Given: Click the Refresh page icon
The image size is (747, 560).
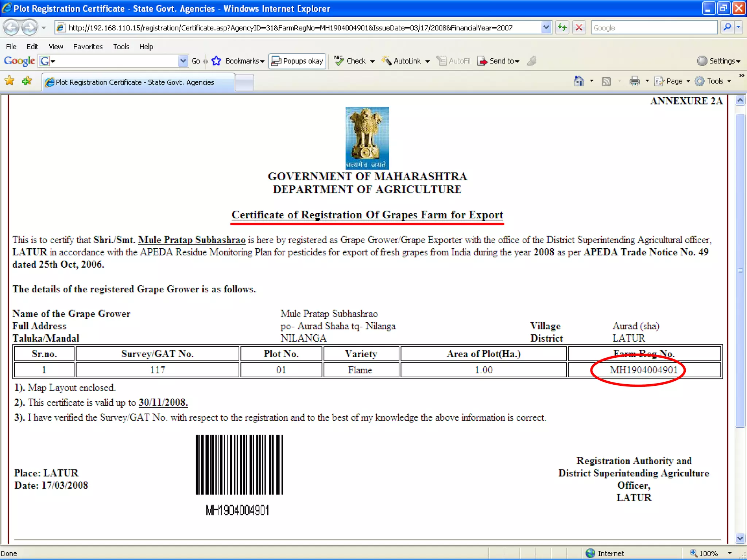Looking at the screenshot, I should (x=562, y=28).
